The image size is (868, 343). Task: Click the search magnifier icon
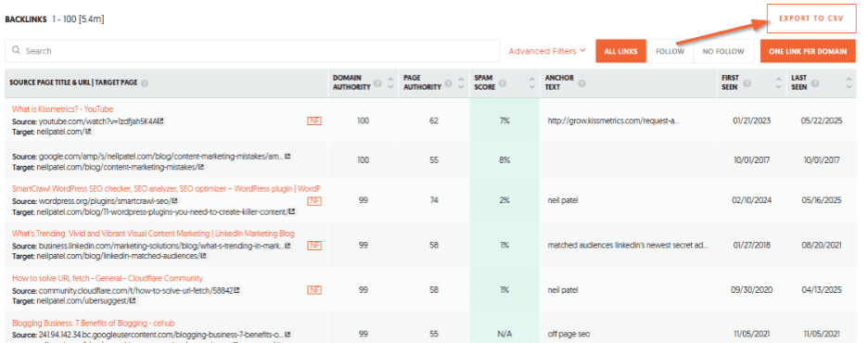pos(16,50)
